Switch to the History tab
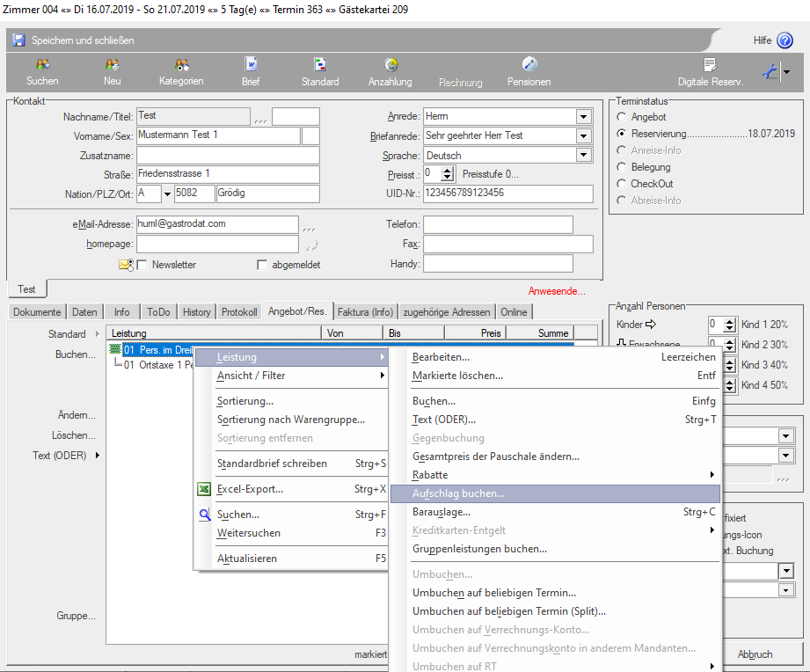The height and width of the screenshot is (672, 810). [197, 312]
